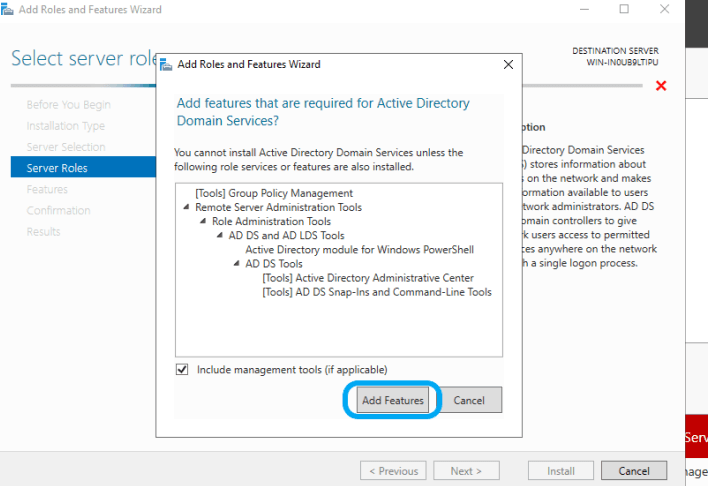Collapse Remote Server Administration Tools node

point(186,207)
